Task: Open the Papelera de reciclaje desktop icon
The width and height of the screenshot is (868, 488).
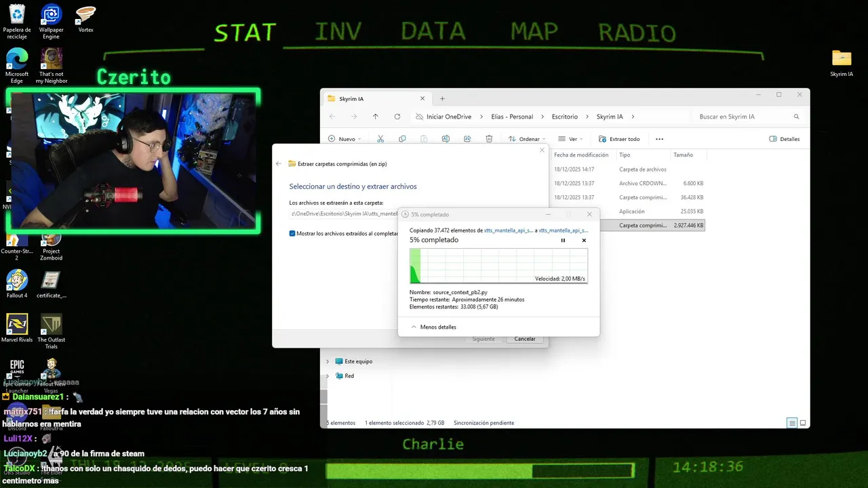Action: click(x=17, y=22)
